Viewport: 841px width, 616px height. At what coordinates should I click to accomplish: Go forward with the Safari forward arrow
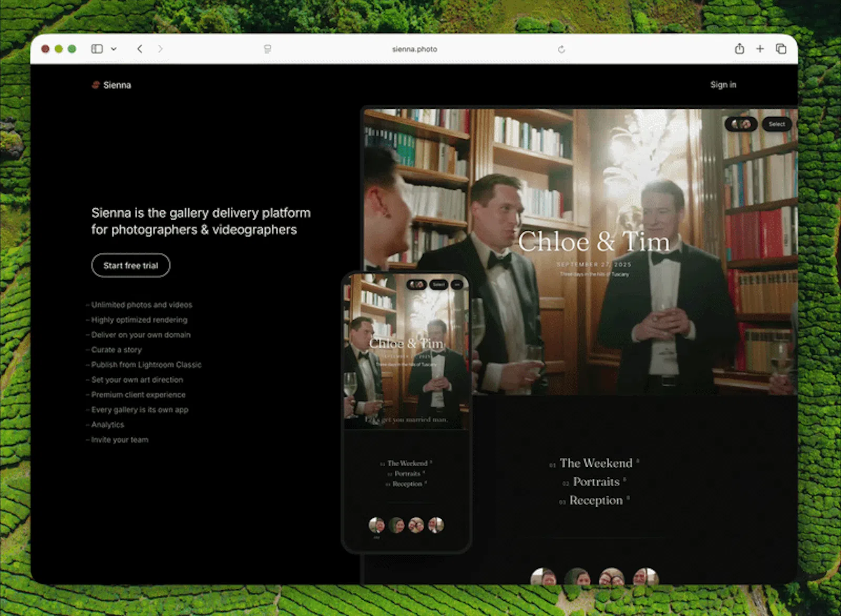point(160,49)
